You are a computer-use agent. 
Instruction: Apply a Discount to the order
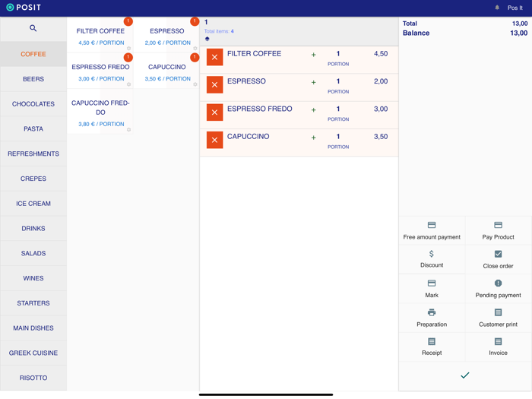[432, 260]
